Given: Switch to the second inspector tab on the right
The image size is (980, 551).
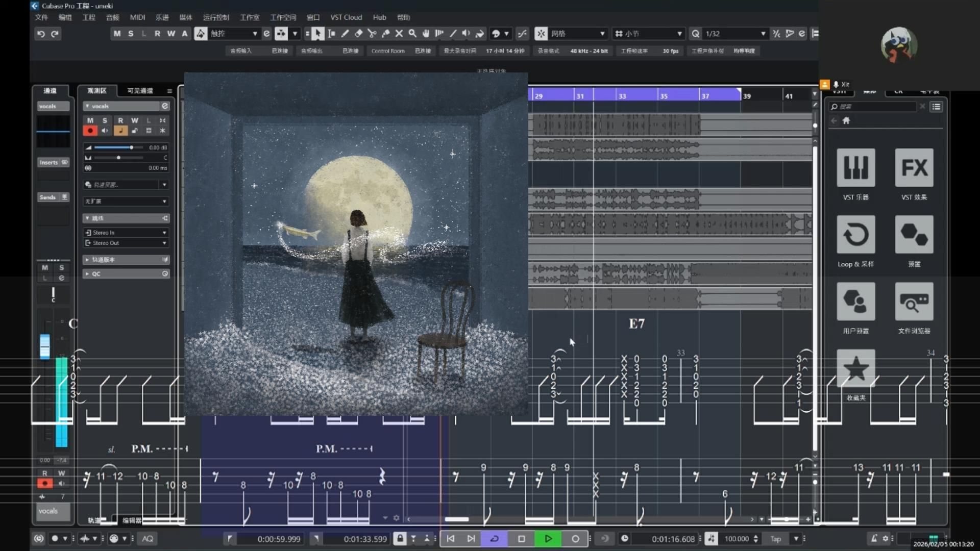Looking at the screenshot, I should (x=140, y=91).
